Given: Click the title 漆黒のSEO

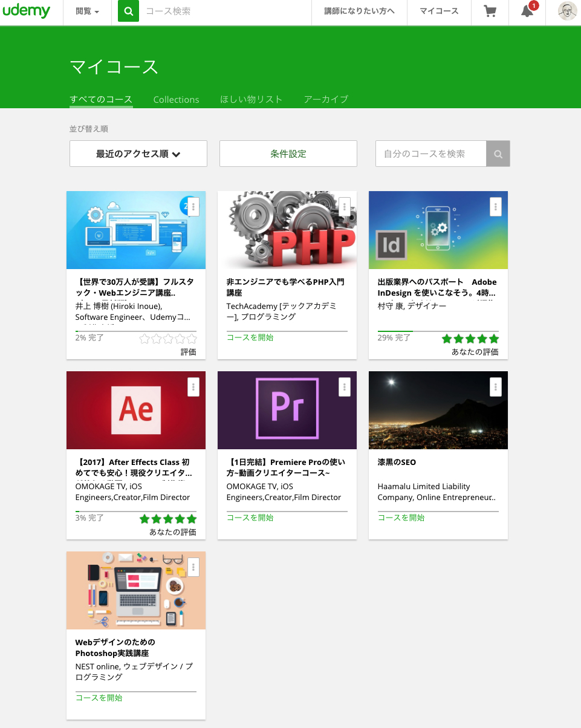Looking at the screenshot, I should click(x=397, y=462).
